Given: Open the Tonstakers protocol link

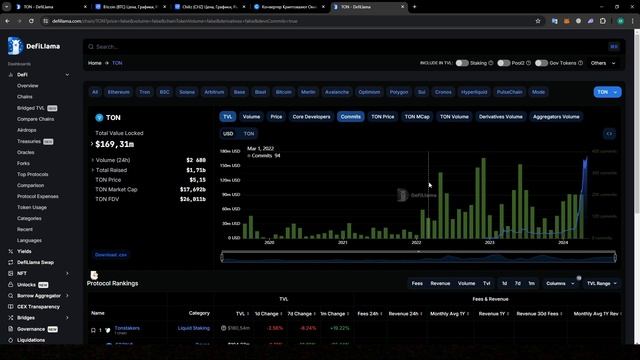Looking at the screenshot, I should tap(127, 328).
